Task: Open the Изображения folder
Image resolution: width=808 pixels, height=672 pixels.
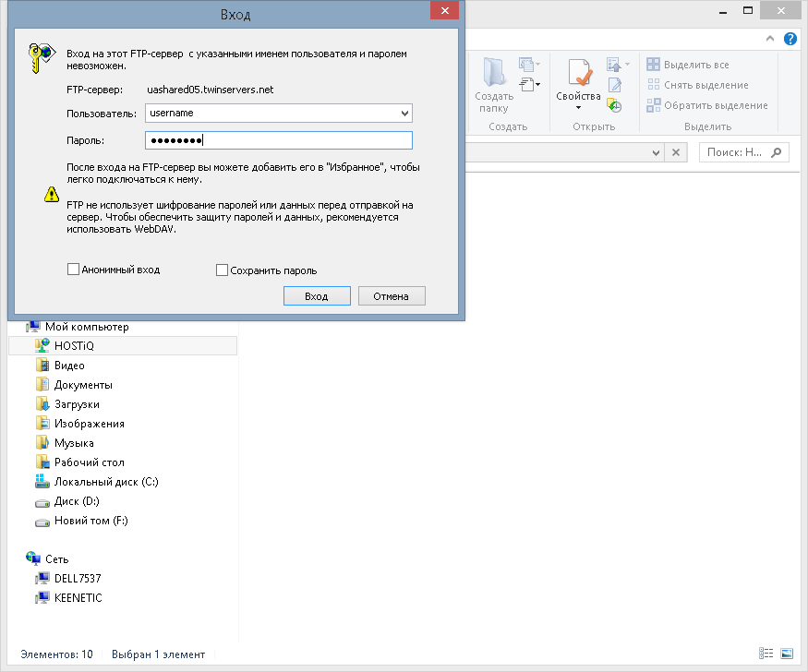Action: [79, 424]
